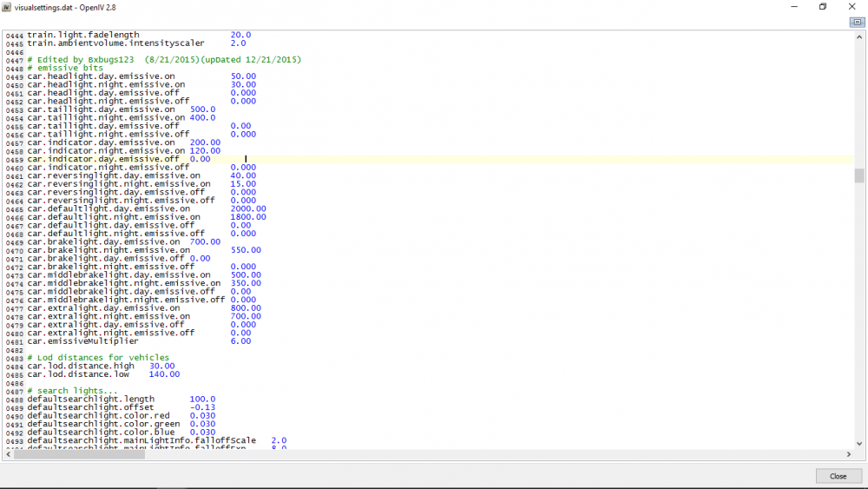Click value 6.00 for car.emissiveMultiplier
Image resolution: width=868 pixels, height=489 pixels.
coord(240,341)
